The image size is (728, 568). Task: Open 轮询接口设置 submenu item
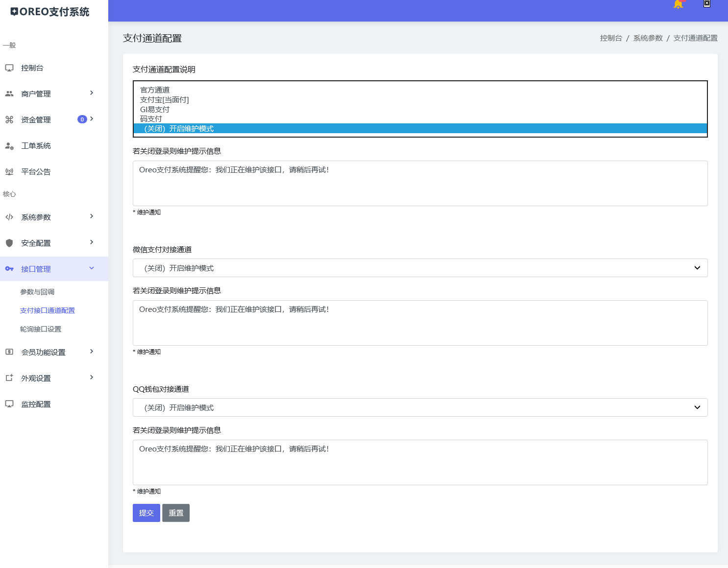(x=41, y=329)
